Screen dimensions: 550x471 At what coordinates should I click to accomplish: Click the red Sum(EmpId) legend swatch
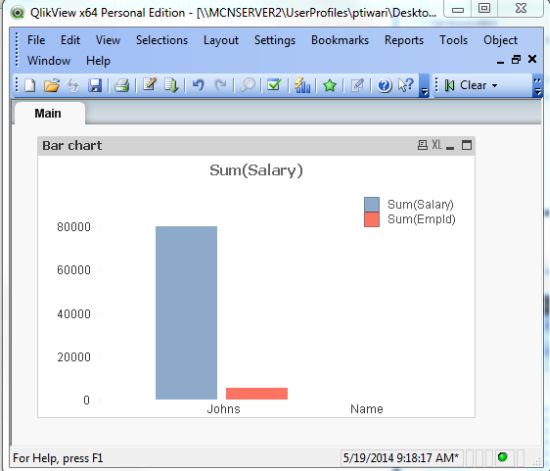coord(371,219)
